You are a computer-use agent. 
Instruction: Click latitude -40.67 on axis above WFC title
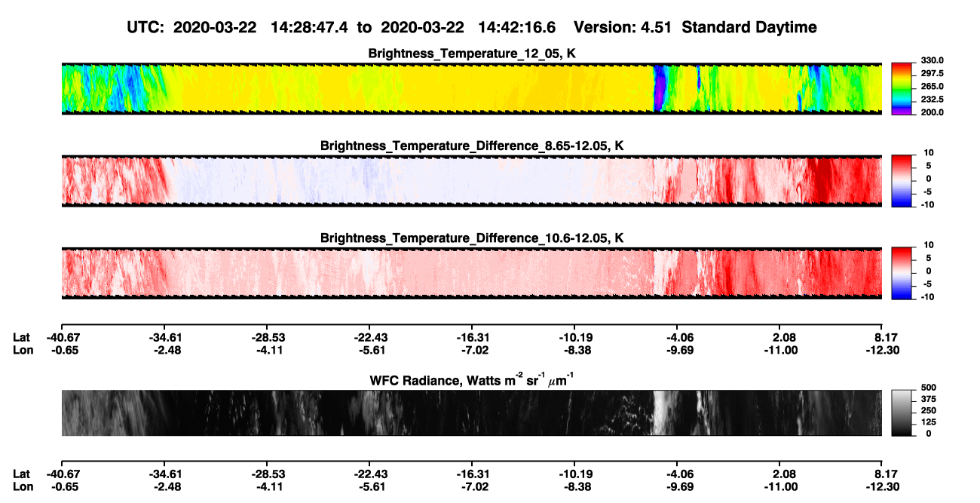point(64,338)
